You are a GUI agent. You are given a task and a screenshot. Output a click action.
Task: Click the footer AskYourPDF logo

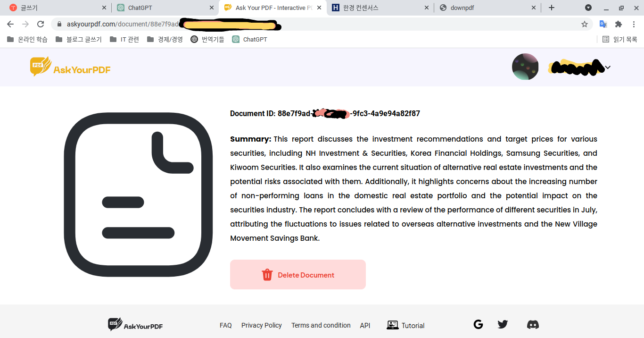135,325
